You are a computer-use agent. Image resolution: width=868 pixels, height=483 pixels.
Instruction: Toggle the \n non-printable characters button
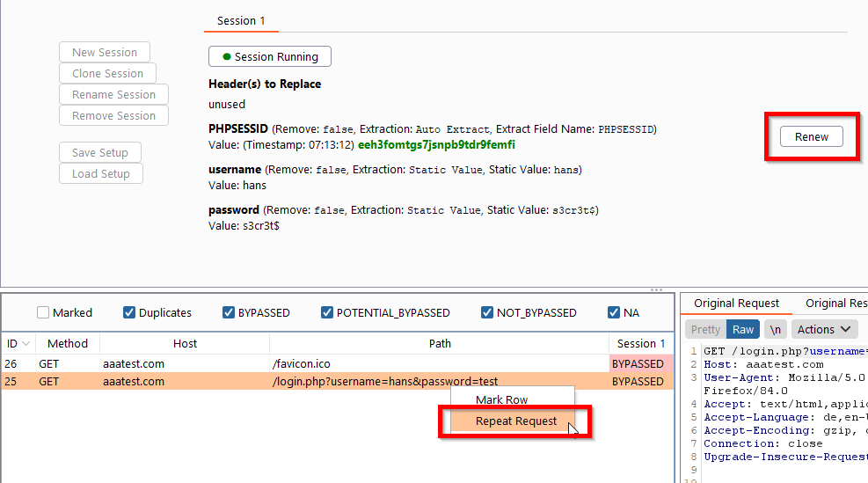pos(775,330)
